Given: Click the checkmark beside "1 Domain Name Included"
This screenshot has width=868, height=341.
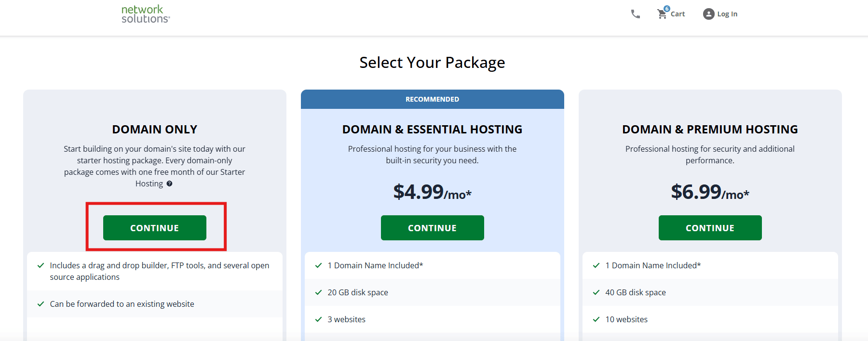Looking at the screenshot, I should [318, 265].
